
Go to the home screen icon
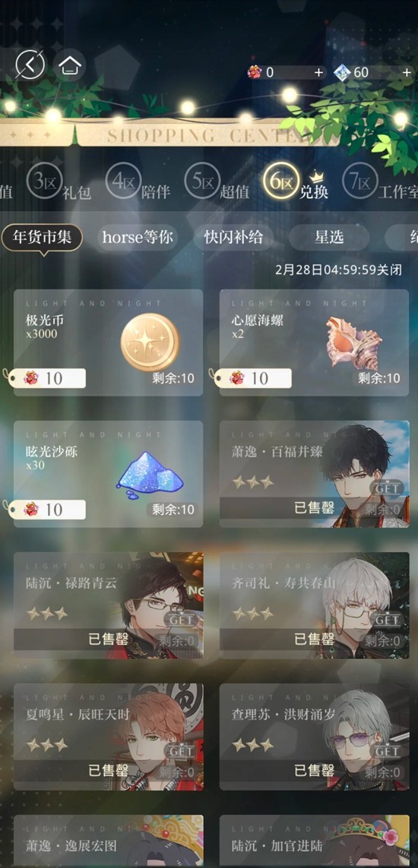(69, 66)
